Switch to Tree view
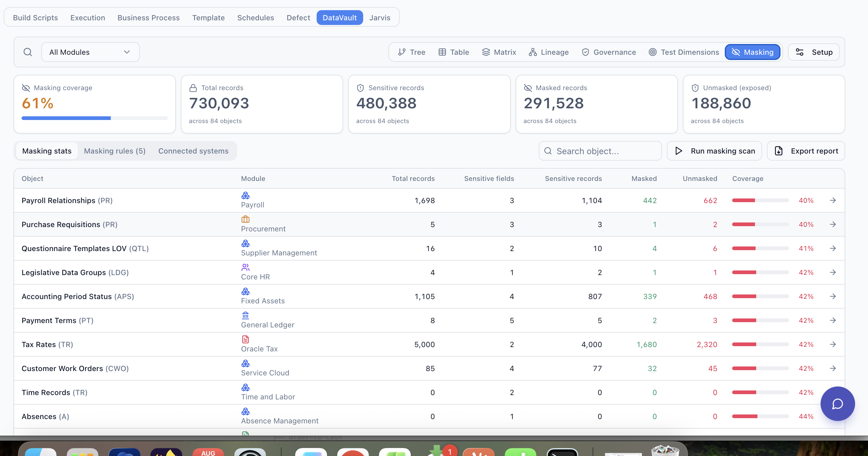The height and width of the screenshot is (456, 868). [x=412, y=52]
